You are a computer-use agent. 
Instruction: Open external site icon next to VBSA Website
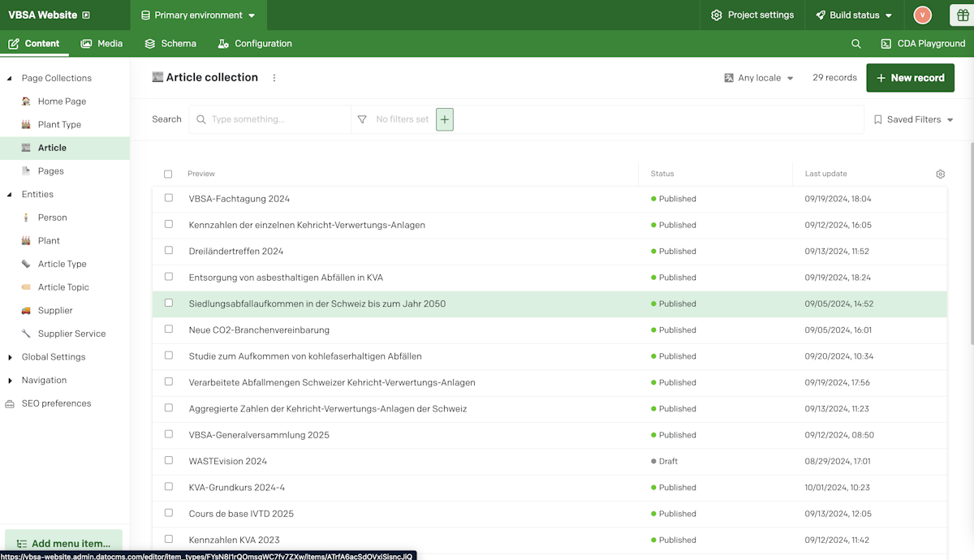[x=86, y=15]
